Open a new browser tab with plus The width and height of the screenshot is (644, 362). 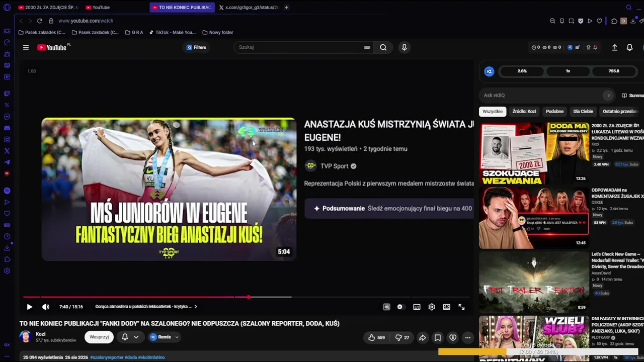pos(286,8)
